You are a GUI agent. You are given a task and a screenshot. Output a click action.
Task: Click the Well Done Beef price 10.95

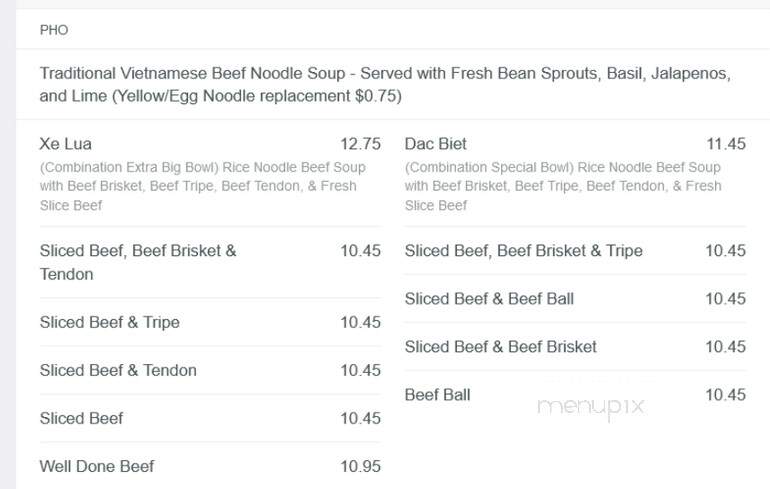click(x=360, y=466)
